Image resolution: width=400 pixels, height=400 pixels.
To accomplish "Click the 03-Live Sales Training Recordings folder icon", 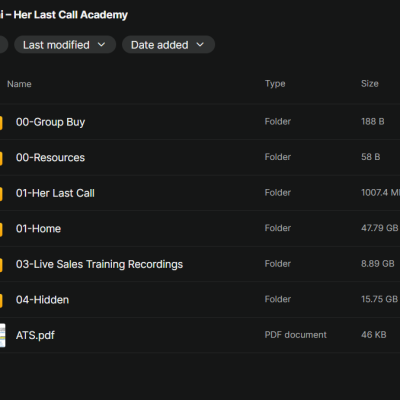I will pyautogui.click(x=1, y=265).
